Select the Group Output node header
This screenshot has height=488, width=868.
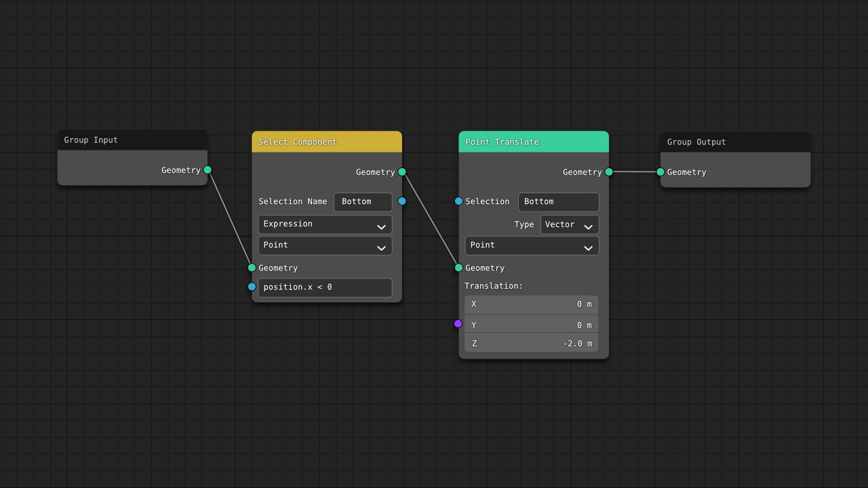click(736, 142)
